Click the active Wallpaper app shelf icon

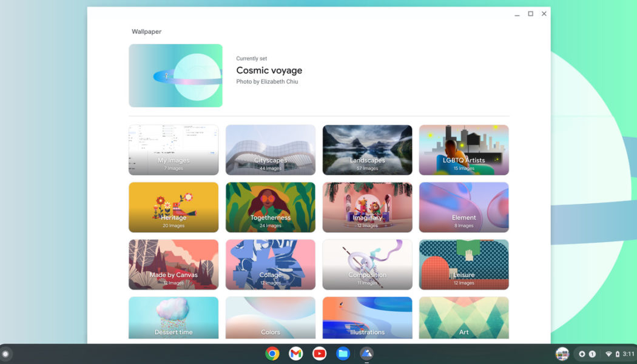[366, 353]
